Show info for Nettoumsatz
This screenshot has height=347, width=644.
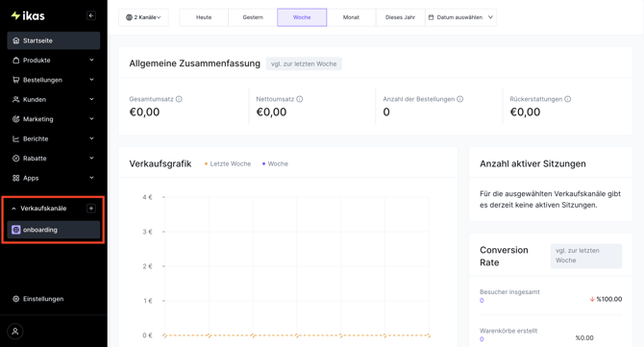(300, 99)
